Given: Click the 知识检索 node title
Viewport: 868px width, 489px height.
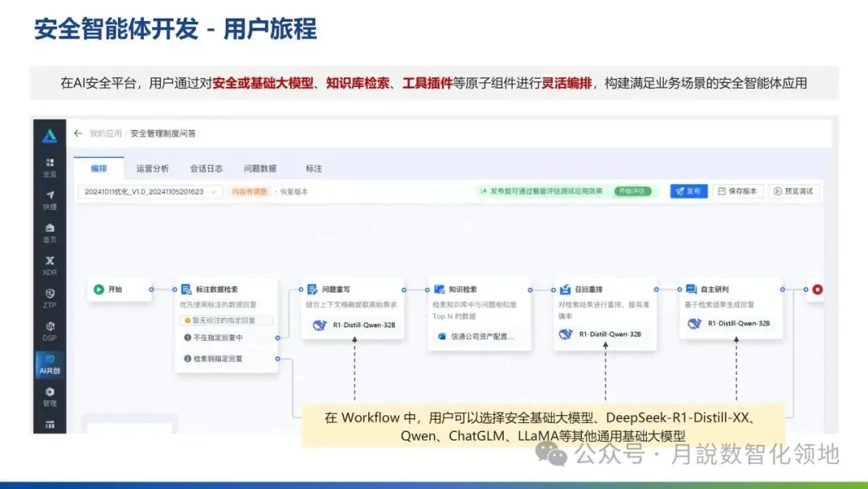Looking at the screenshot, I should pos(463,289).
